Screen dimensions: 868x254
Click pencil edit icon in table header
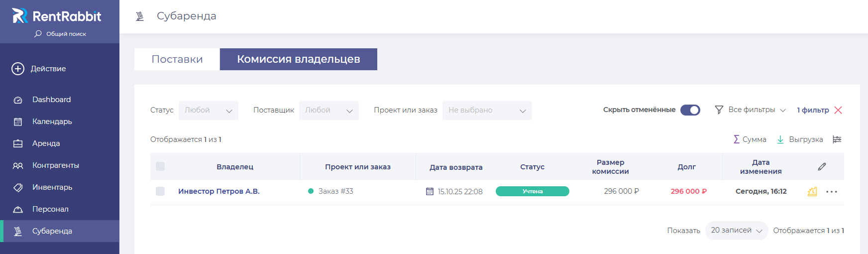pyautogui.click(x=822, y=167)
